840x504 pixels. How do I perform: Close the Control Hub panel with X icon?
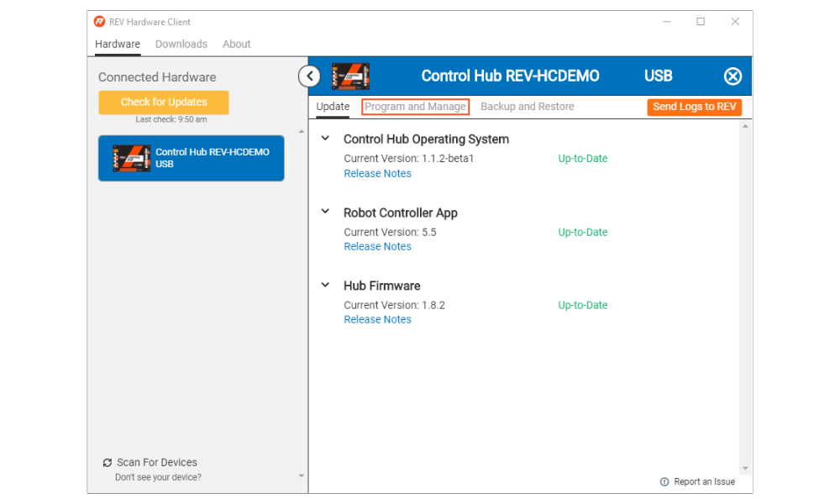tap(732, 76)
